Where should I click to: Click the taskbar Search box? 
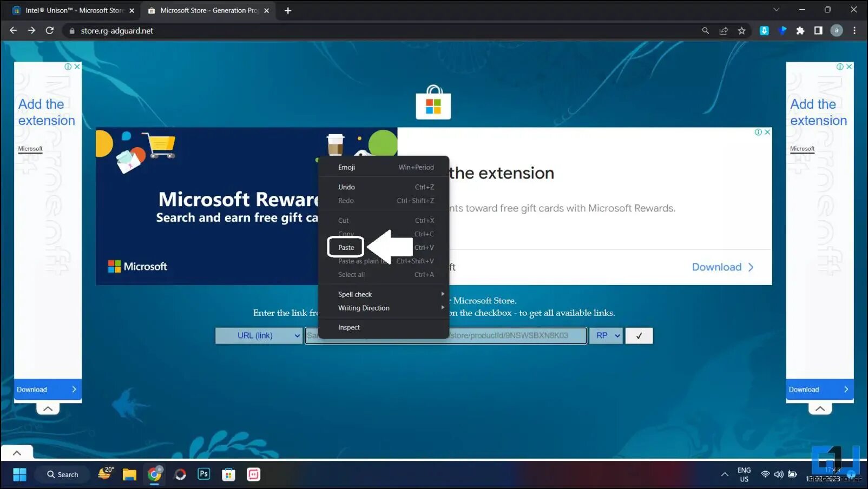(62, 474)
